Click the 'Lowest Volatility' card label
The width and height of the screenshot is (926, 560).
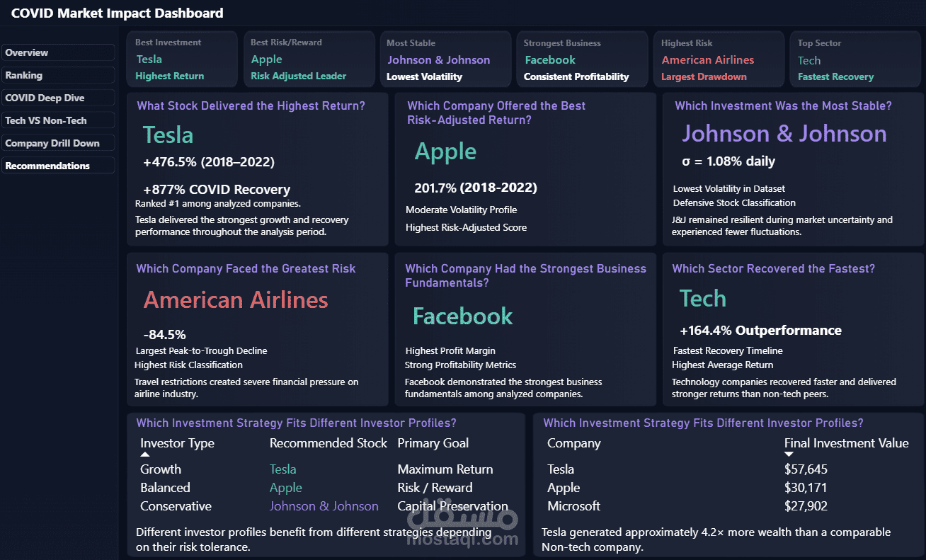click(425, 76)
